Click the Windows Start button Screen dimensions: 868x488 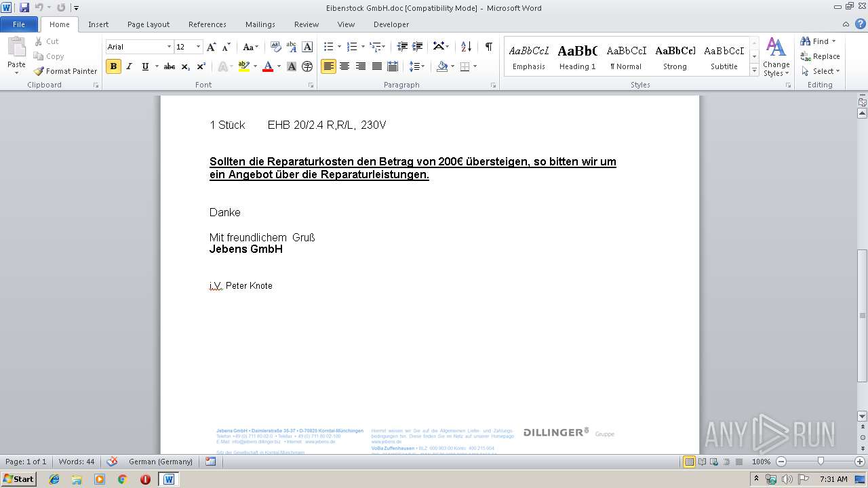tap(18, 479)
